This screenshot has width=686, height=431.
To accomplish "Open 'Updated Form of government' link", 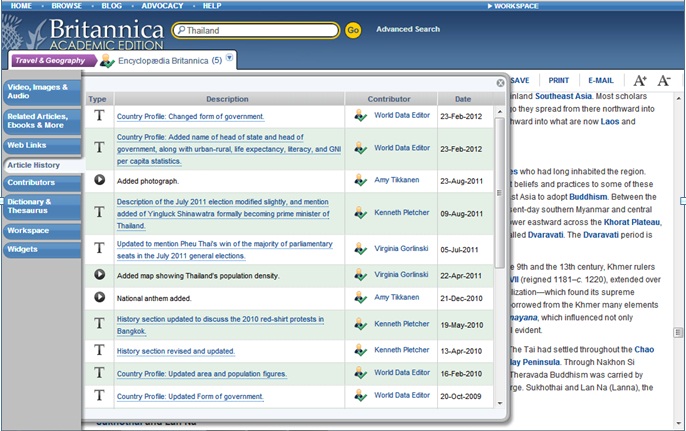I will 190,397.
